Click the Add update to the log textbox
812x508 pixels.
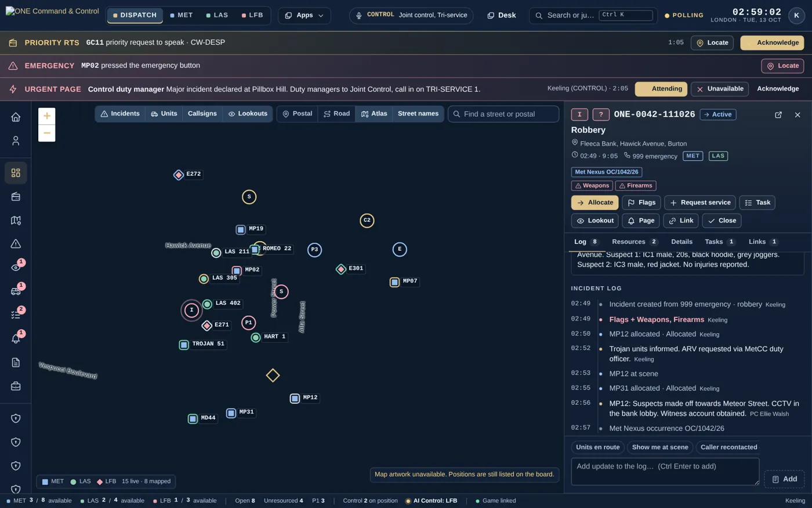coord(665,471)
